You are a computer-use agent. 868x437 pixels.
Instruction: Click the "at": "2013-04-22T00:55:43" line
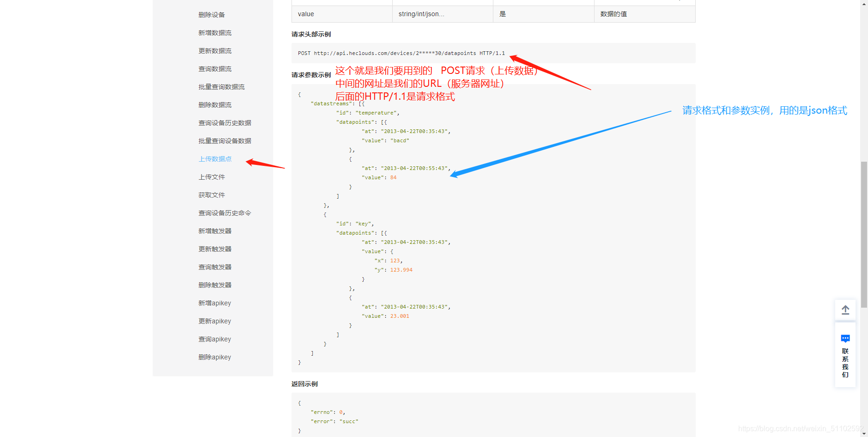(x=406, y=168)
